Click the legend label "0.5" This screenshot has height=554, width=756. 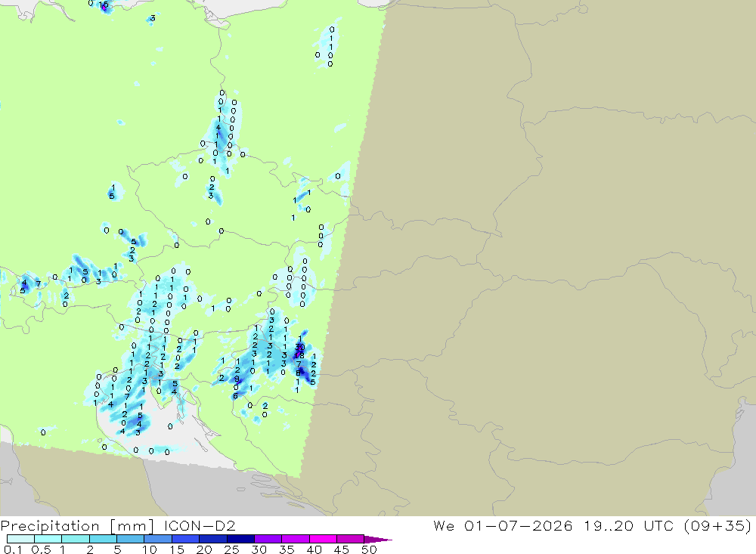pos(41,549)
